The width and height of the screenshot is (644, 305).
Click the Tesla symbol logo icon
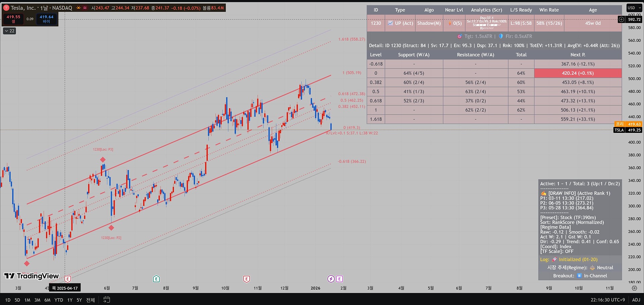(6, 8)
